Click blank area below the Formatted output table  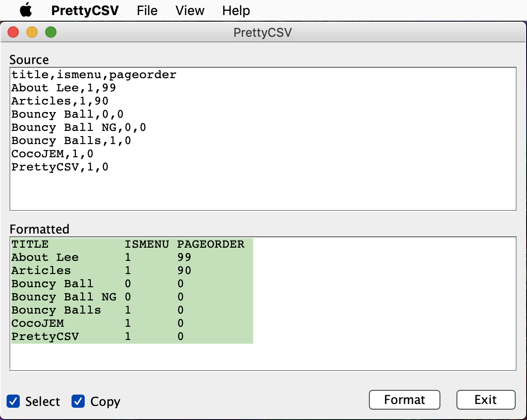coord(263,356)
